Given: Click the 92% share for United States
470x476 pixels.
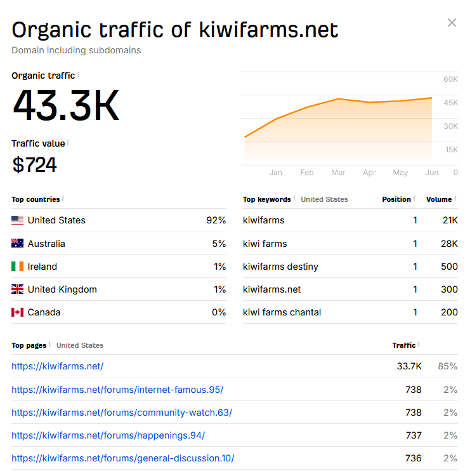Looking at the screenshot, I should tap(216, 220).
